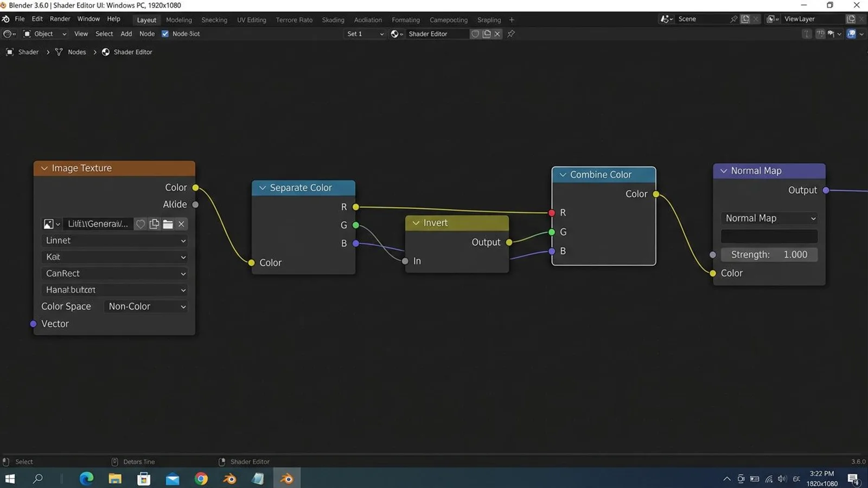
Task: Click the duplicate image icon in Image Texture
Action: [x=155, y=224]
